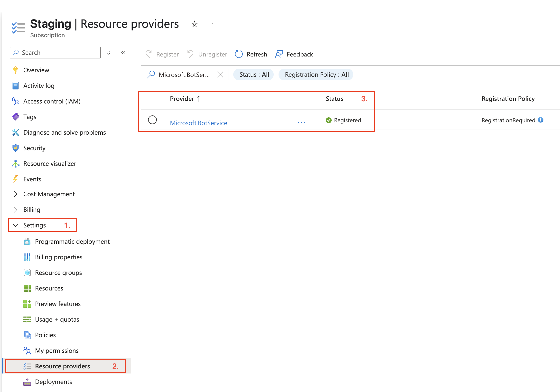Open the more options ellipsis beside title
The image size is (560, 392).
click(210, 24)
